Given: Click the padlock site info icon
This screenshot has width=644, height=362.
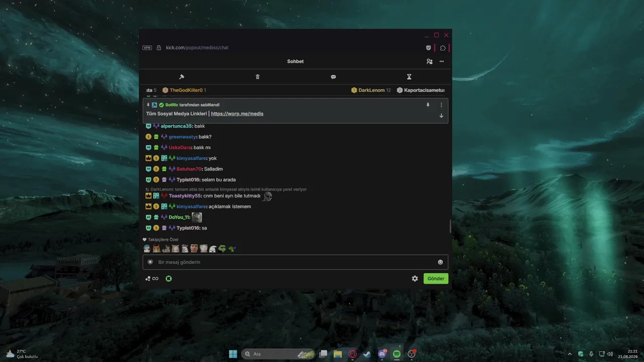Looking at the screenshot, I should coord(158,48).
